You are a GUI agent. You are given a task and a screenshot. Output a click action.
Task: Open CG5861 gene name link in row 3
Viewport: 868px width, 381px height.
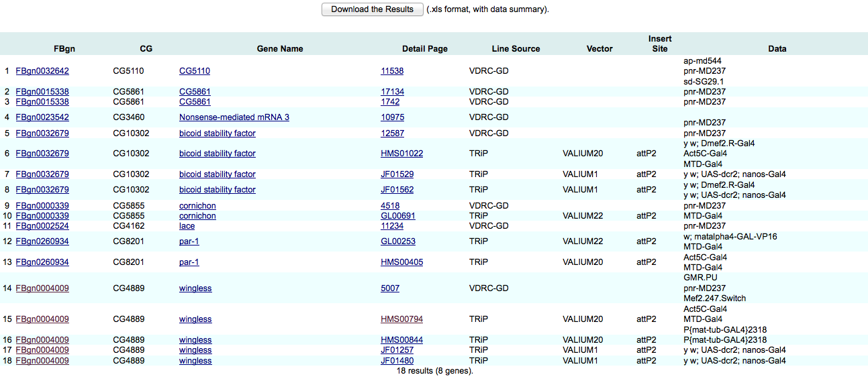tap(195, 102)
